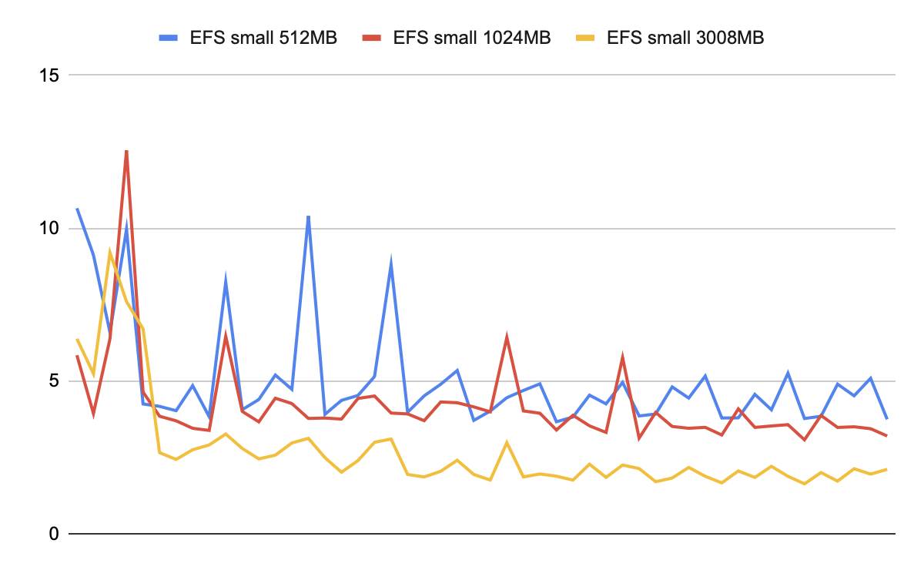Viewport: 924px width, 570px height.
Task: Click the red line's starting point on the left
Action: tap(77, 355)
